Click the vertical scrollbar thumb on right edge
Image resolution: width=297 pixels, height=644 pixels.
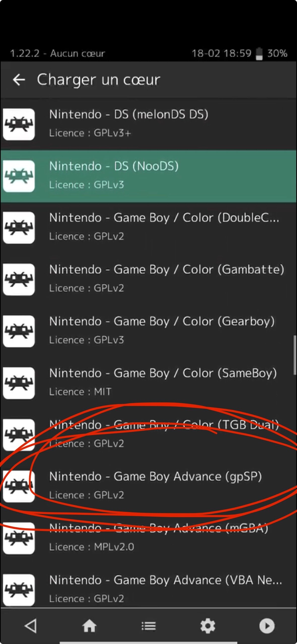pos(294,355)
